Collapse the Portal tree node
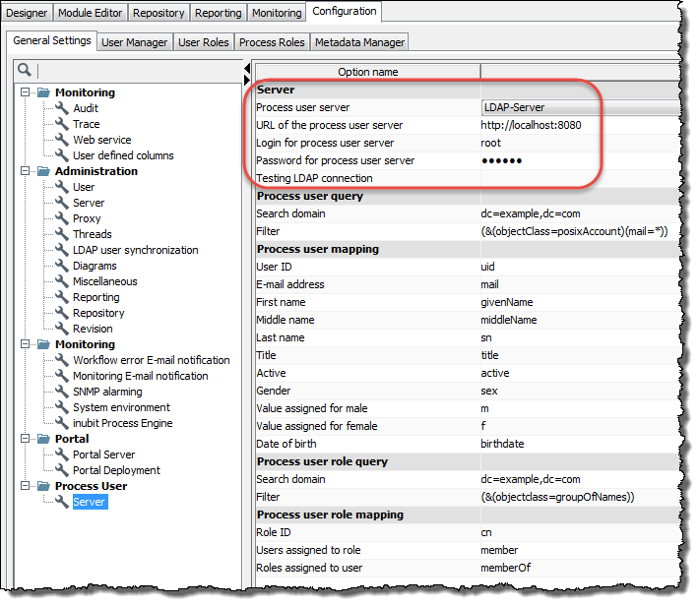This screenshot has width=700, height=606. tap(25, 439)
